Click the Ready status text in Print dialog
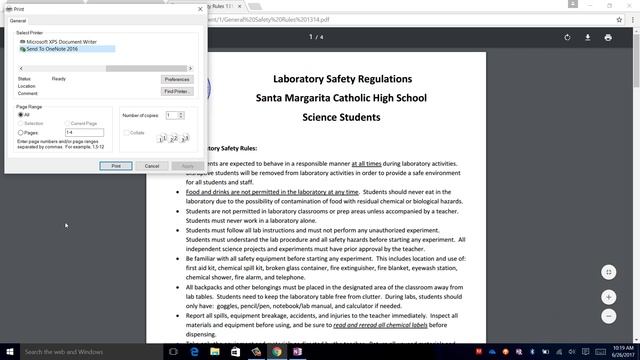 click(59, 79)
